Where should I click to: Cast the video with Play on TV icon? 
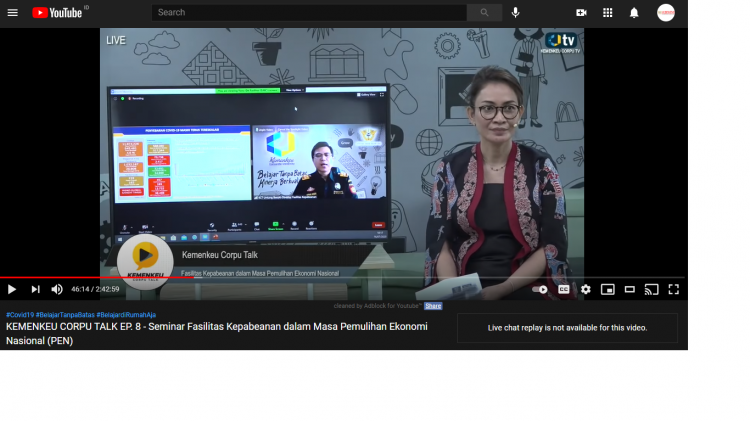651,289
